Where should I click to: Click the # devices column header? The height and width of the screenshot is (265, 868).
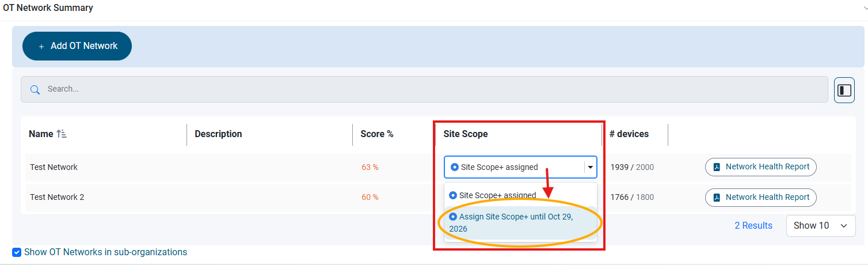point(629,134)
